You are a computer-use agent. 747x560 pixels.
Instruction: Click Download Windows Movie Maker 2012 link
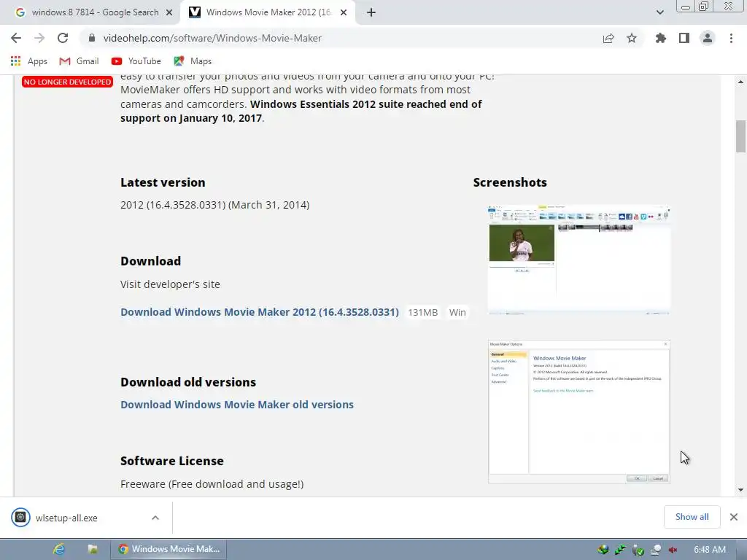point(260,312)
